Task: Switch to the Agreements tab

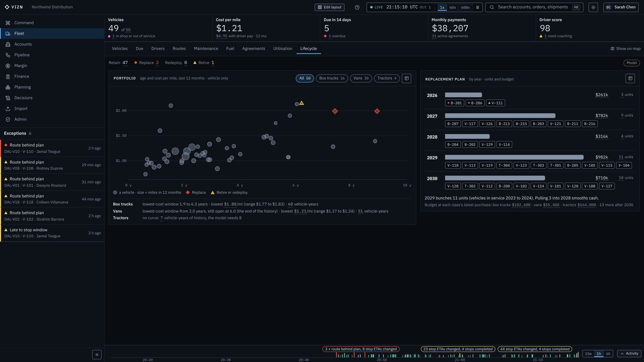Action: [254, 49]
